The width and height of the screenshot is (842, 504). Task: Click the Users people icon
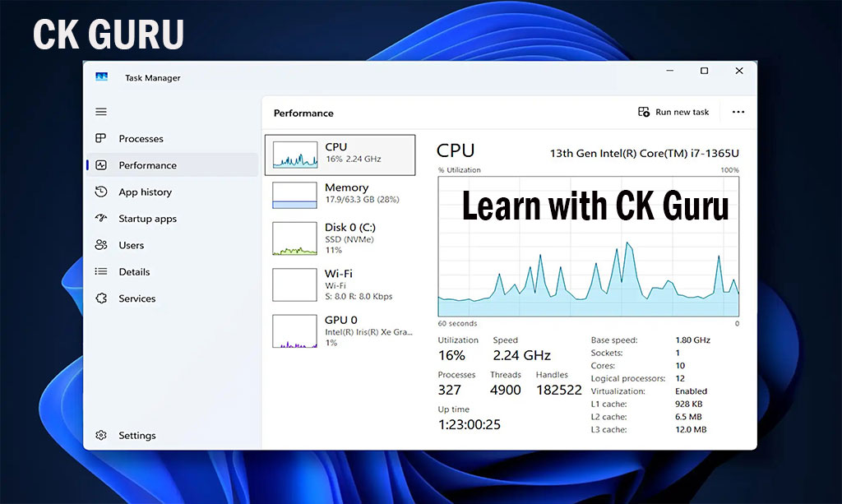[101, 245]
